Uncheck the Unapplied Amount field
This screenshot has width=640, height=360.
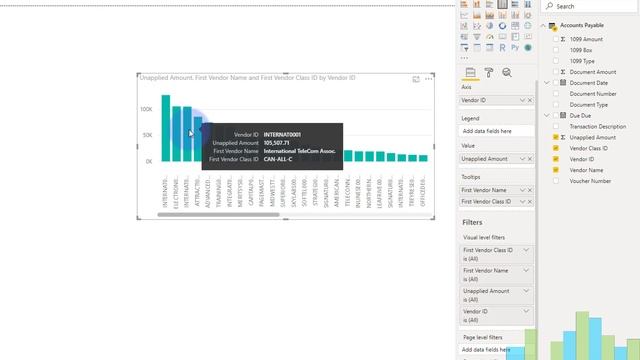point(556,138)
